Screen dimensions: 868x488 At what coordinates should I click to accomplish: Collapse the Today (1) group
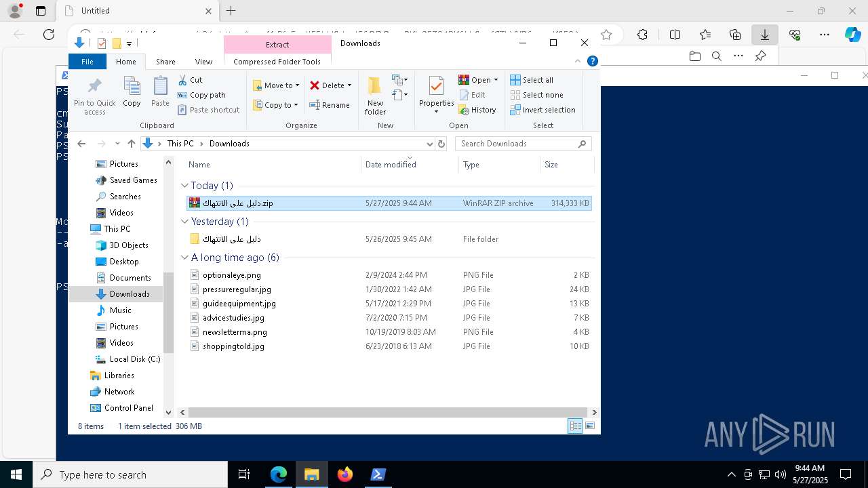pos(184,186)
